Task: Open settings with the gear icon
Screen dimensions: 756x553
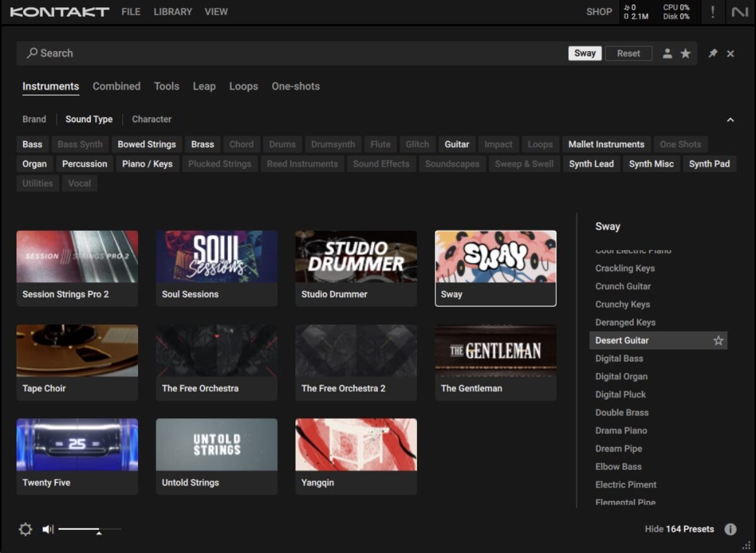Action: (x=25, y=529)
